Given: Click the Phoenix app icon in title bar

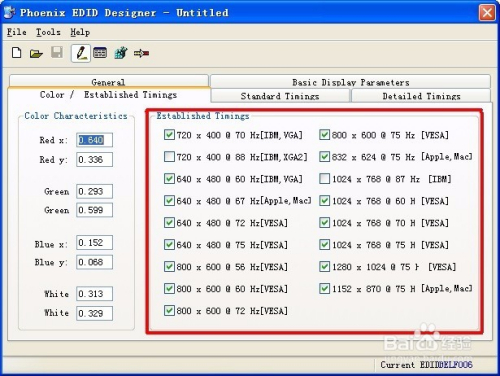Looking at the screenshot, I should tap(9, 12).
